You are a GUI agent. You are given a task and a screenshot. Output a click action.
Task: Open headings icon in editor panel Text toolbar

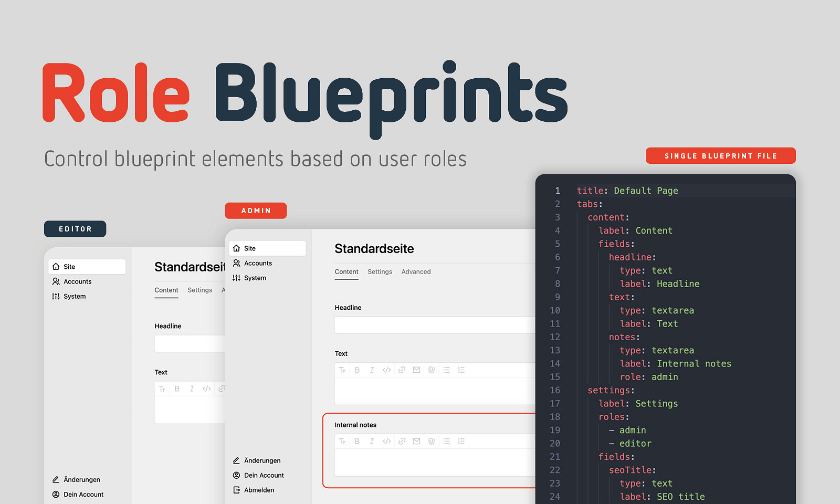point(162,389)
